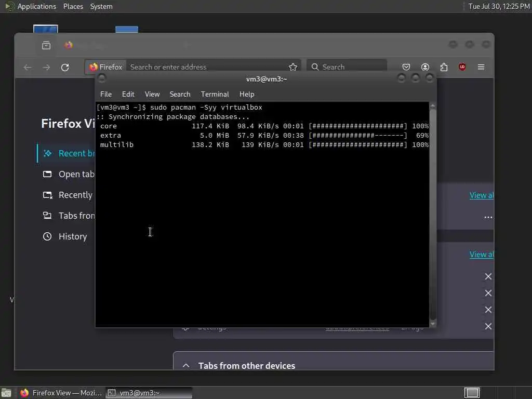Click Firefox identity badge in address bar

106,67
